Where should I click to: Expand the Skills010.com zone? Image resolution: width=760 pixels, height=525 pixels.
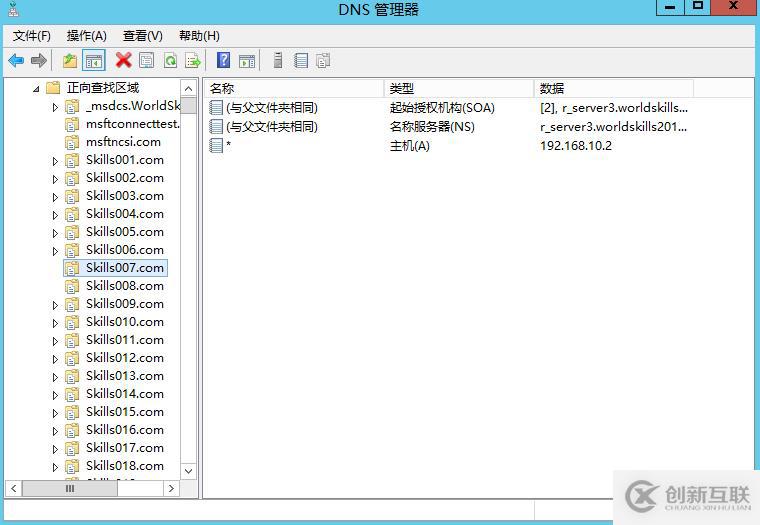(55, 323)
